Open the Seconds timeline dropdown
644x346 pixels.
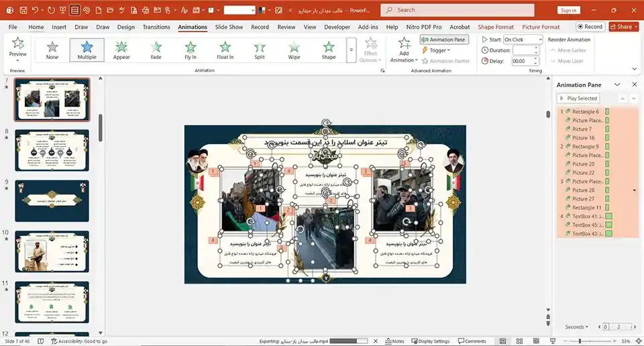tap(577, 327)
